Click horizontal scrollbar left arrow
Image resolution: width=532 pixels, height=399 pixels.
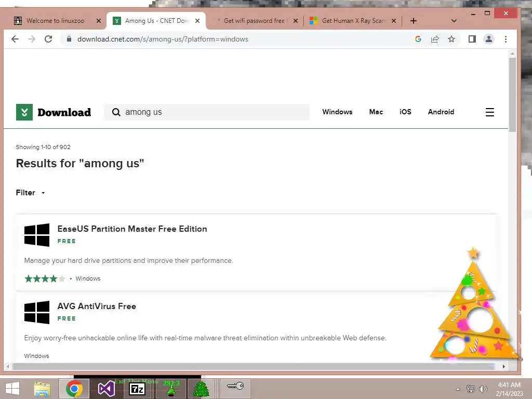pyautogui.click(x=7, y=366)
